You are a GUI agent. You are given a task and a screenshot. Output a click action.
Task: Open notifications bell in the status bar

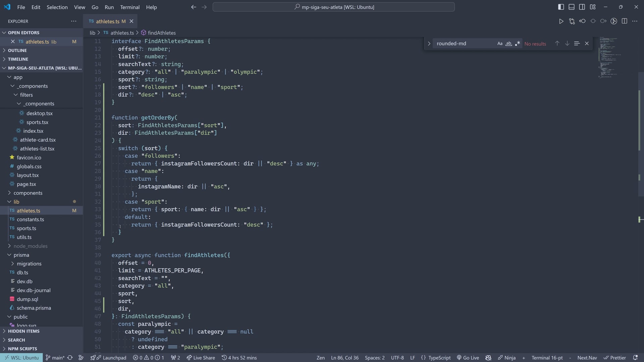pos(635,358)
